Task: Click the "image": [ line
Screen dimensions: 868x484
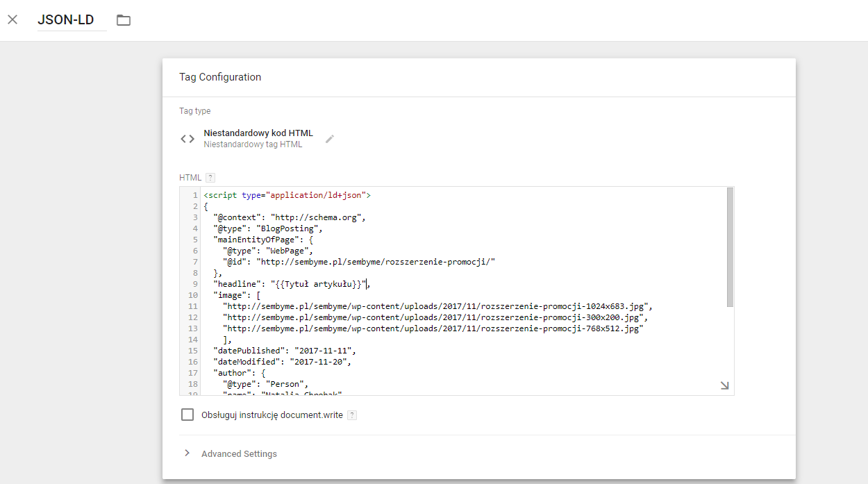Action: click(237, 295)
